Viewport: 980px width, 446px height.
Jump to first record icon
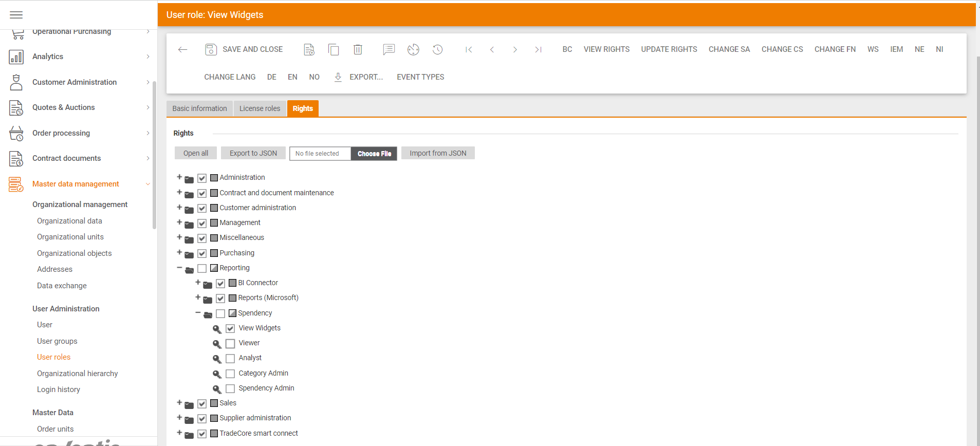click(x=469, y=49)
